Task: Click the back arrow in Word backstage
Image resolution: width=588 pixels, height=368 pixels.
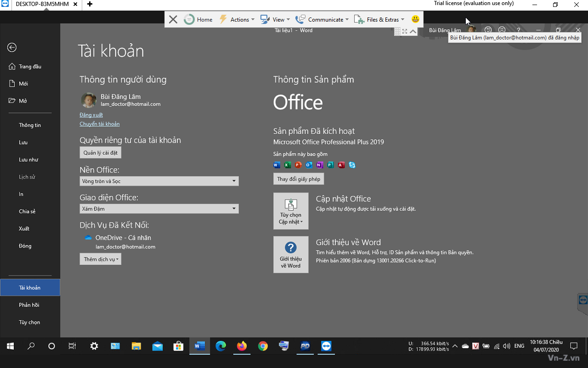Action: pos(12,47)
